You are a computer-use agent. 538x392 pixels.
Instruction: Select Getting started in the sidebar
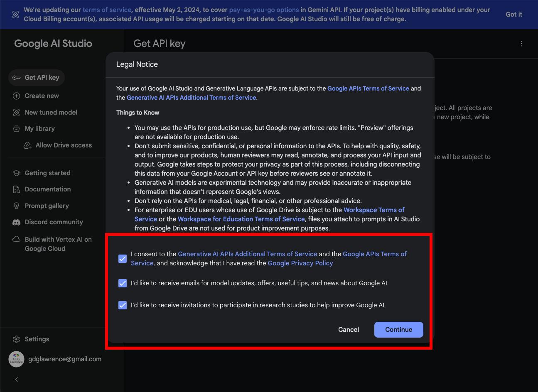[x=47, y=173]
